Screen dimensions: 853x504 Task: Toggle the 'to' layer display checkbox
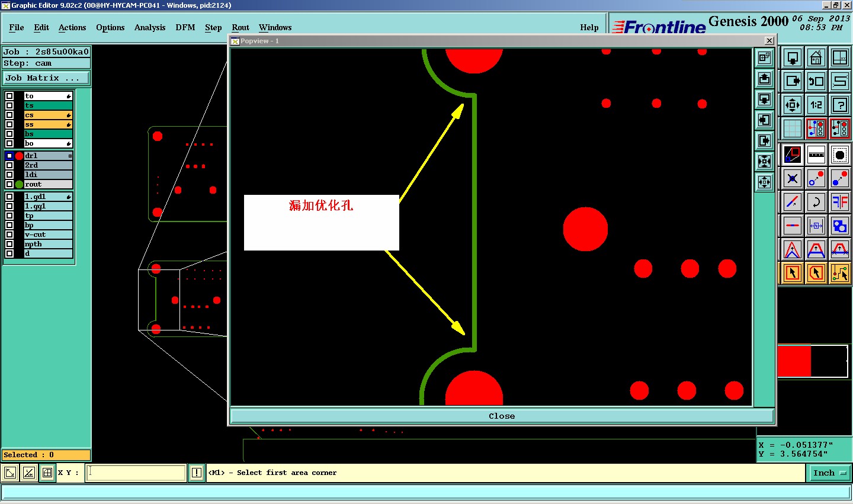pos(9,96)
